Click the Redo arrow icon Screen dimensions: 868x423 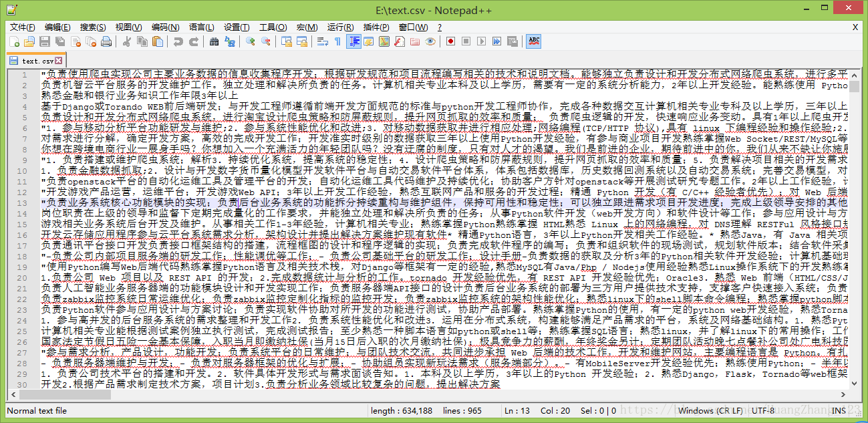194,41
